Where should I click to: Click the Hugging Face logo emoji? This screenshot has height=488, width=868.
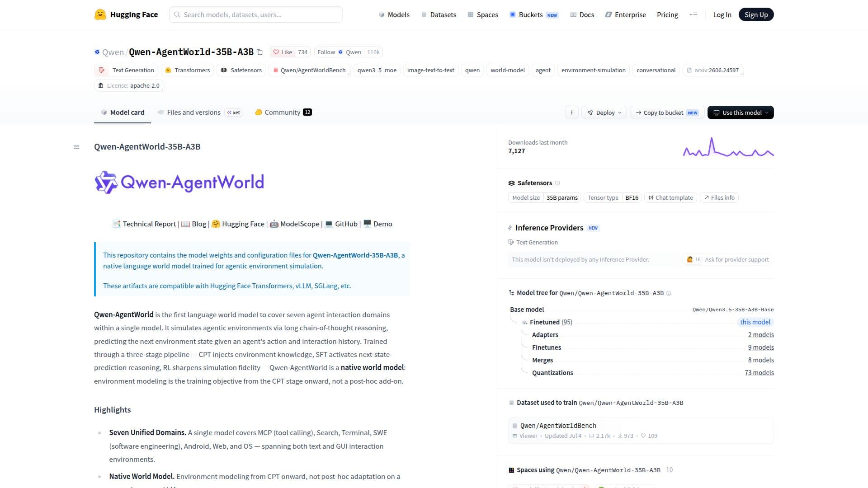(100, 14)
